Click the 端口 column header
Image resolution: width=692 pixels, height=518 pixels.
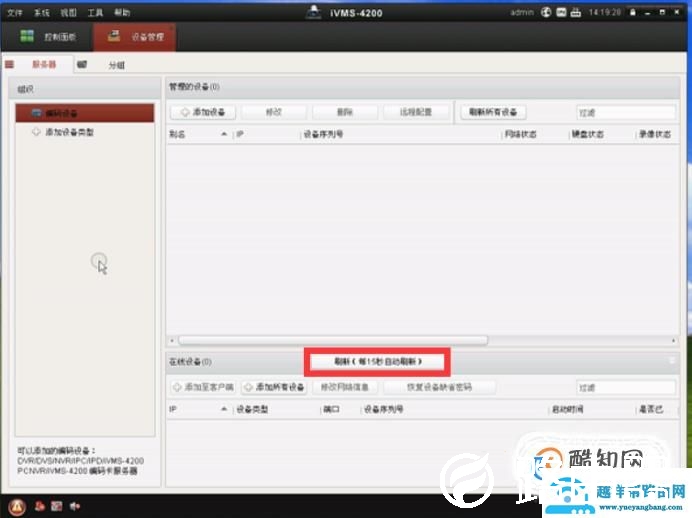pos(331,409)
